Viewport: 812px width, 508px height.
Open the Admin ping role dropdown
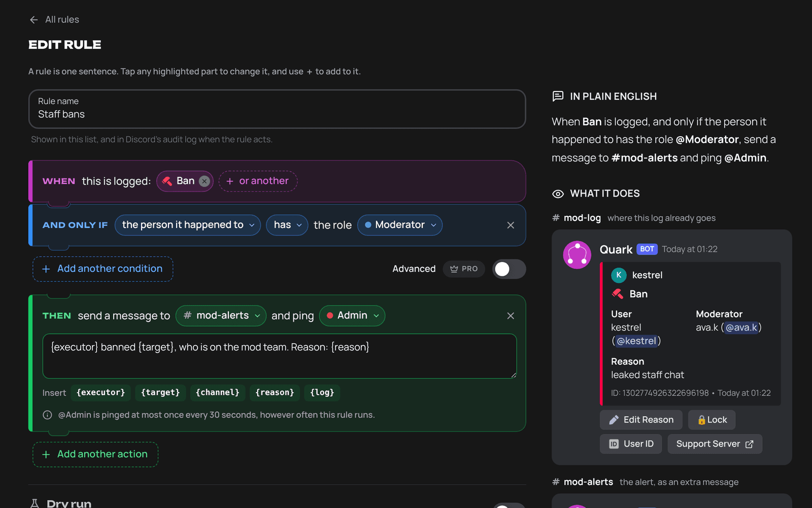pyautogui.click(x=352, y=315)
